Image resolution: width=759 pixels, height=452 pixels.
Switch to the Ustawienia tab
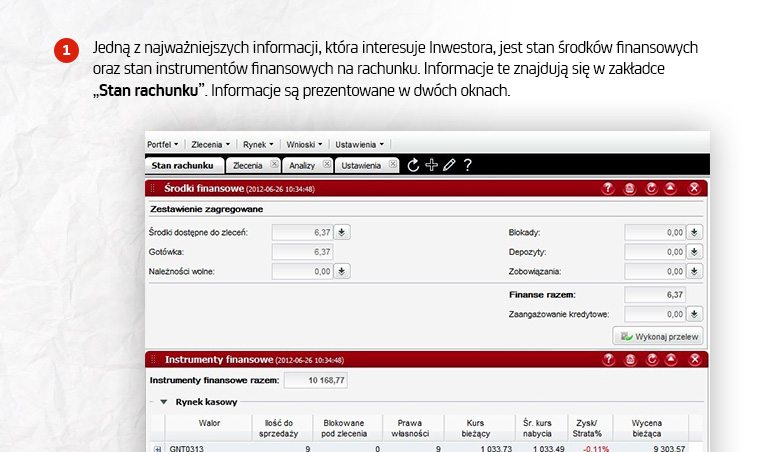point(361,166)
